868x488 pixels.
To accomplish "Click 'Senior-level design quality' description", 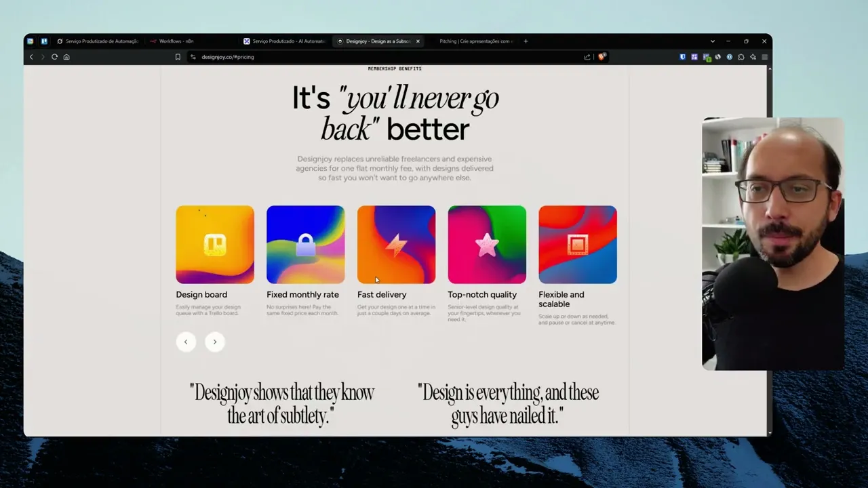I will click(x=484, y=313).
